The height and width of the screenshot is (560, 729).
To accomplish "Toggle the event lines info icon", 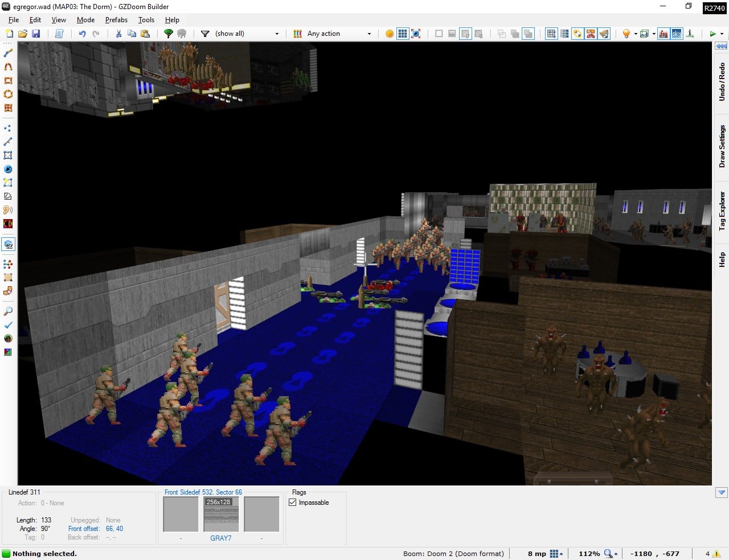I will 690,34.
